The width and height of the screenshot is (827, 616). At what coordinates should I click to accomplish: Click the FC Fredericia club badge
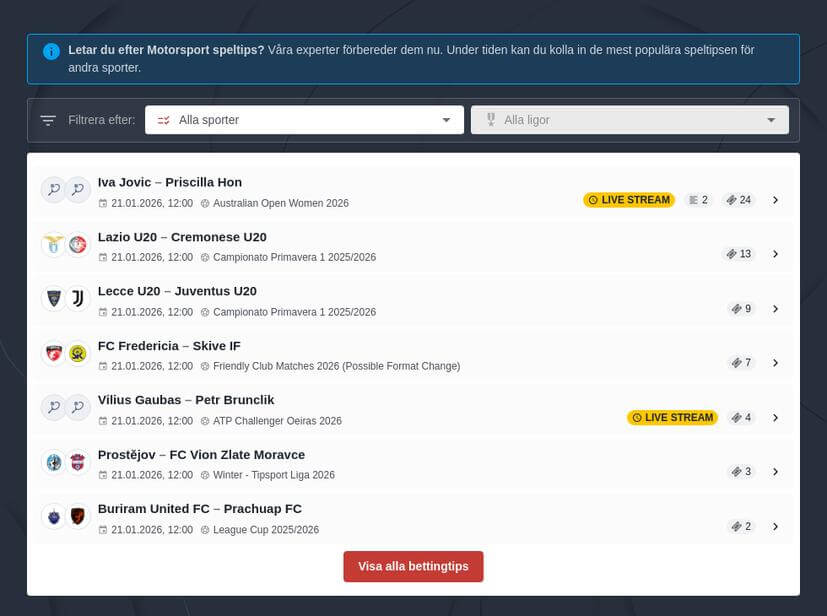tap(53, 353)
